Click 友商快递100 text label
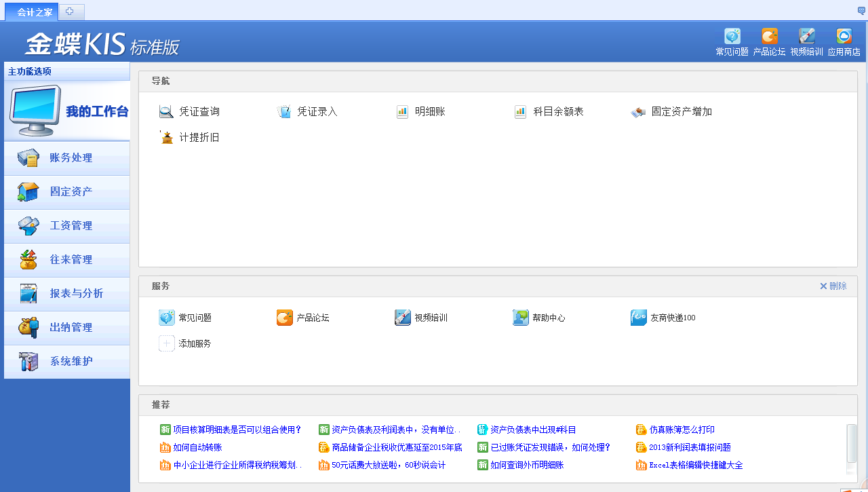Viewport: 868px width, 492px height. tap(673, 318)
